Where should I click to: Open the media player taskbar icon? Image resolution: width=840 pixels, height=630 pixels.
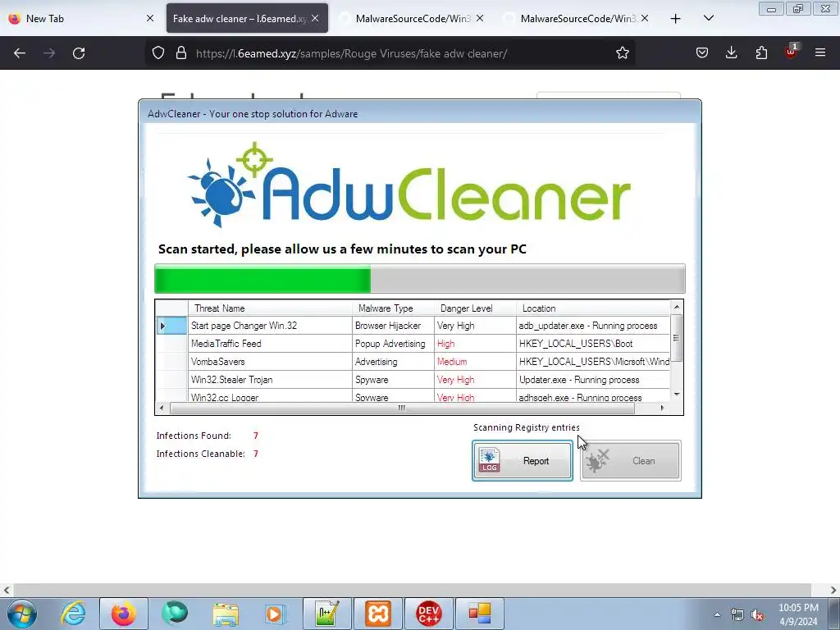pyautogui.click(x=276, y=614)
